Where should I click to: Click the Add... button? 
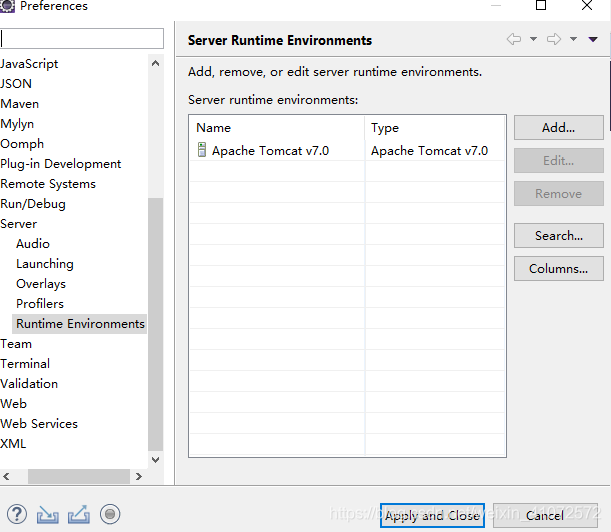coord(558,127)
